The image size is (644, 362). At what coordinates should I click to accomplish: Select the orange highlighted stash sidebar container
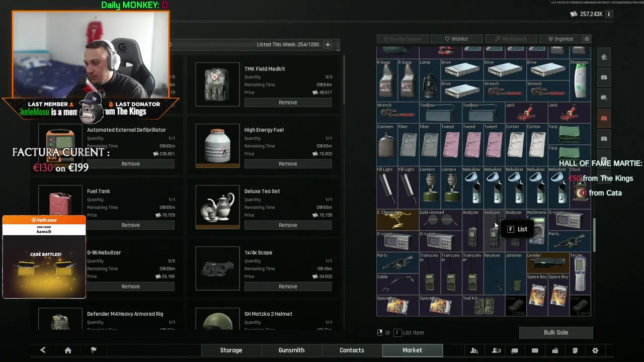point(604,118)
